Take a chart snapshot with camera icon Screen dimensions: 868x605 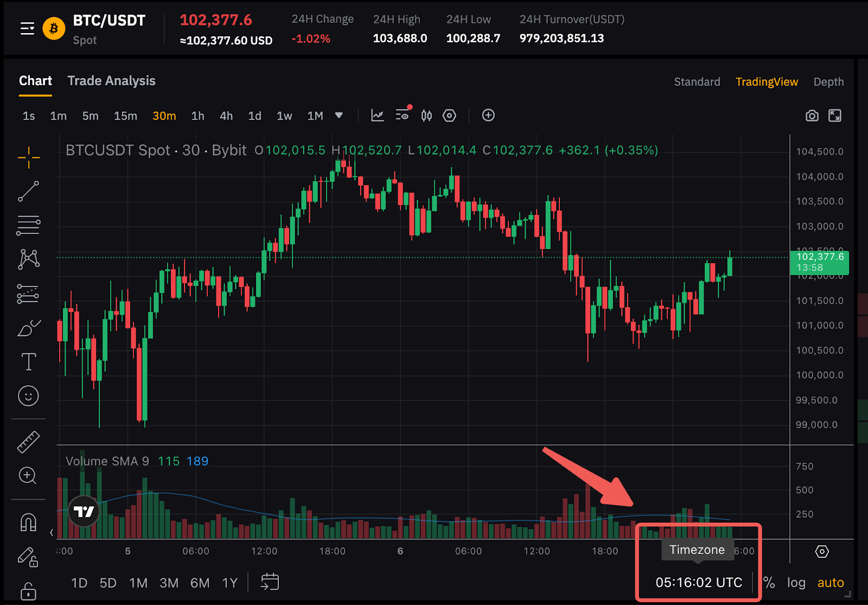(812, 116)
